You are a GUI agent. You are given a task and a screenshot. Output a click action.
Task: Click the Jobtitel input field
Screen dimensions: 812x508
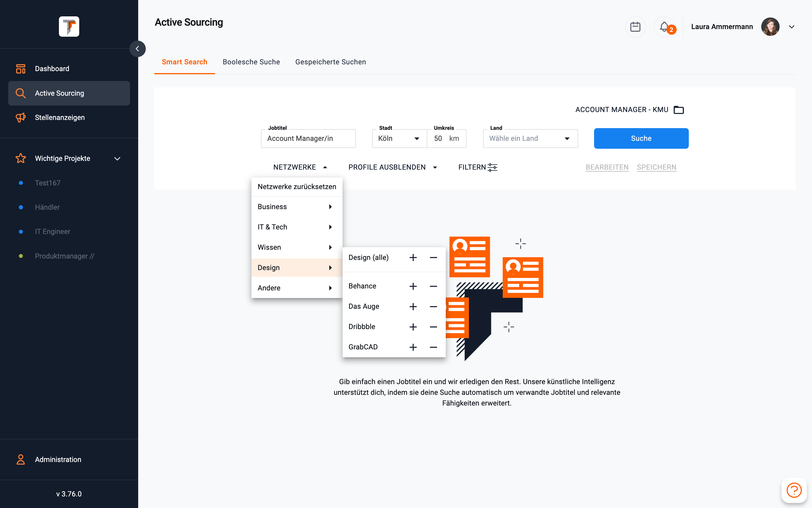point(308,138)
